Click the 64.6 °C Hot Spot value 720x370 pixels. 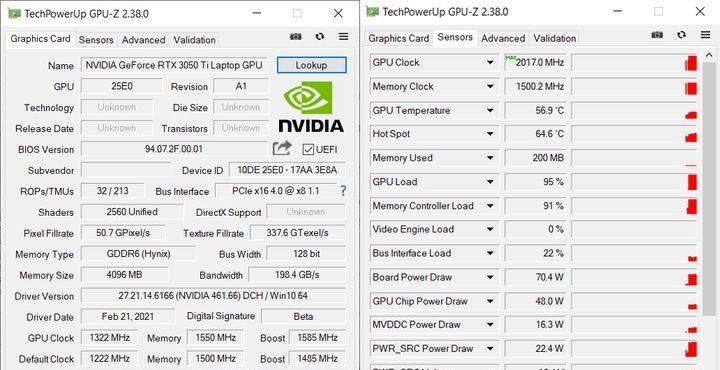coord(535,134)
